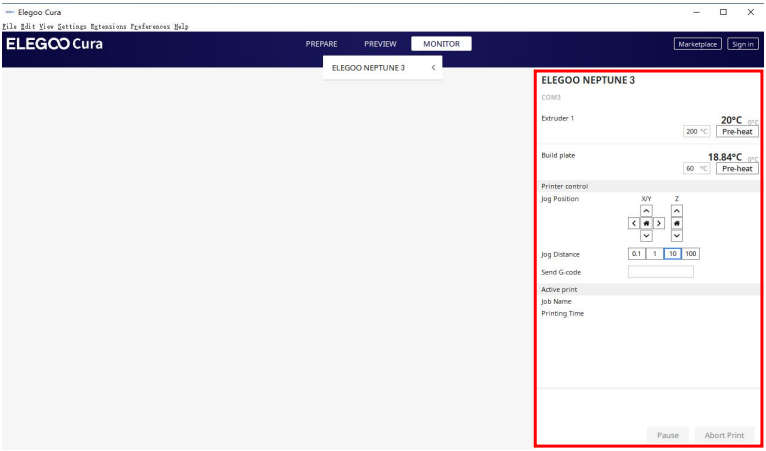Jog X/Y axis right arrow
766x451 pixels.
coord(659,223)
